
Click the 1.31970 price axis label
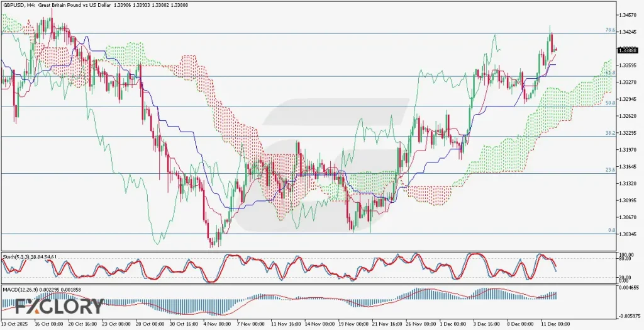628,150
